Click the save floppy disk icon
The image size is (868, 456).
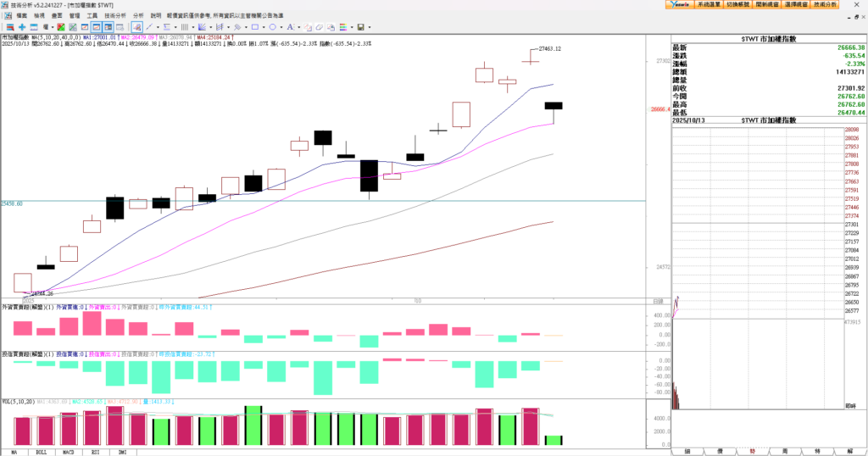pyautogui.click(x=360, y=27)
